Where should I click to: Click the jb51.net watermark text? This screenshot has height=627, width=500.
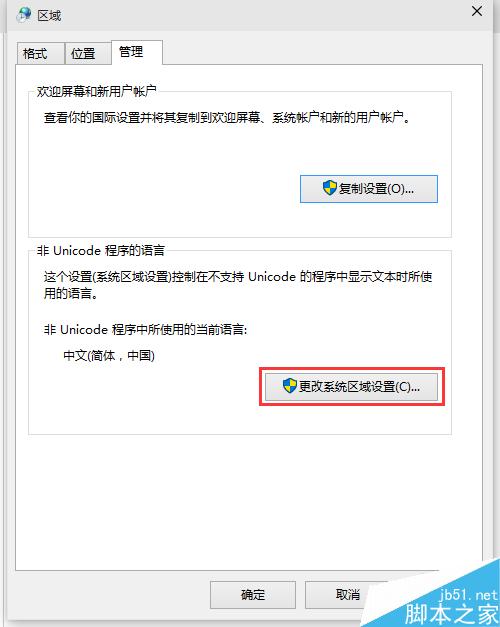468,595
